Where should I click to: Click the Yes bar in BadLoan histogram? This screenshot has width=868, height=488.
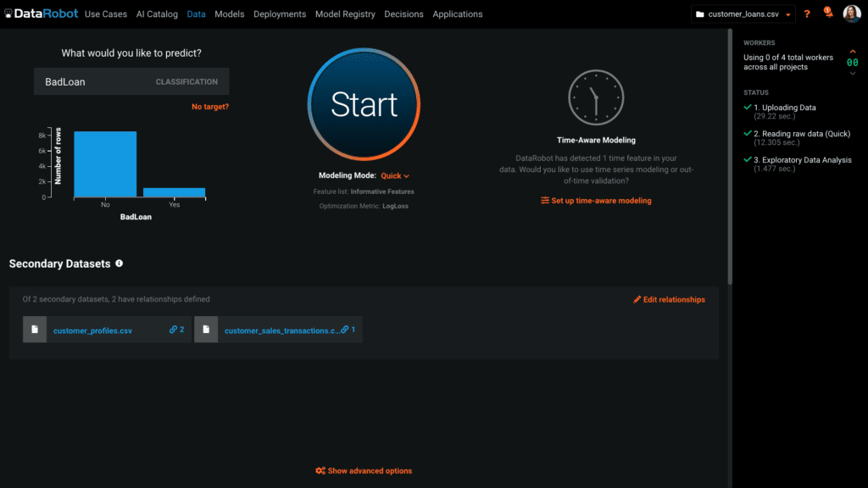175,192
